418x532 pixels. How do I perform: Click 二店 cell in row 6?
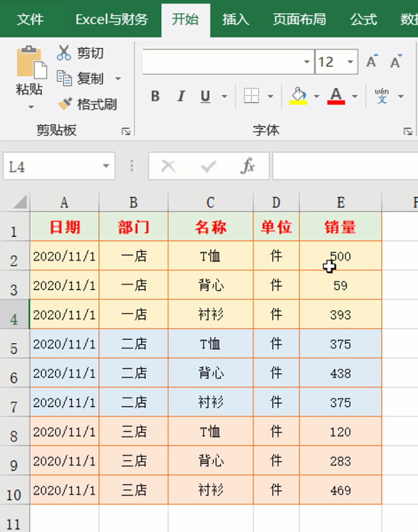(x=134, y=373)
